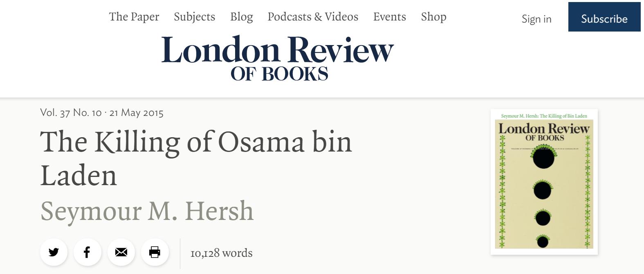
Task: Go to the Blog section
Action: tap(241, 17)
